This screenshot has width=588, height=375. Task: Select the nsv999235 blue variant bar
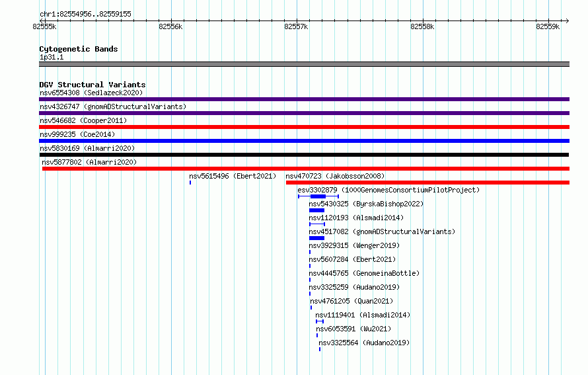tap(304, 141)
